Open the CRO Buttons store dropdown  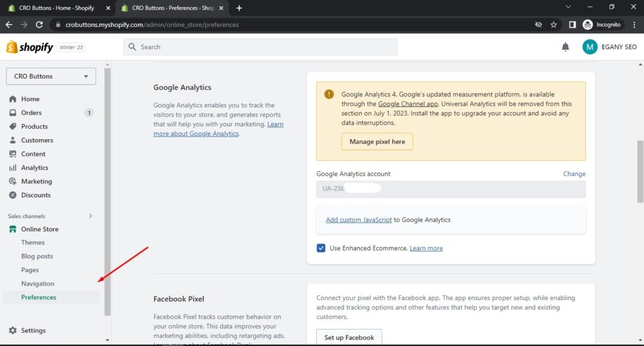[x=51, y=76]
